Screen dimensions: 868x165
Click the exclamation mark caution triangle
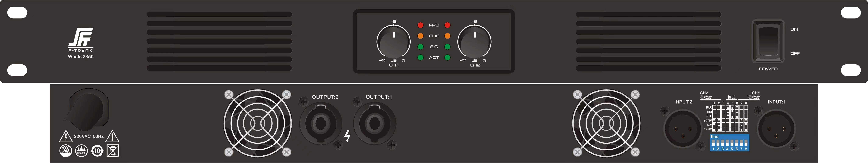112,136
